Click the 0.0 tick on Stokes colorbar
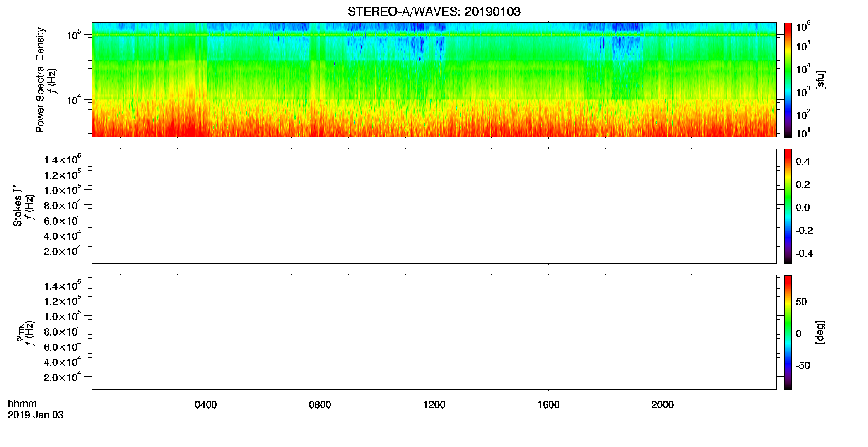868x447 pixels. tap(803, 208)
